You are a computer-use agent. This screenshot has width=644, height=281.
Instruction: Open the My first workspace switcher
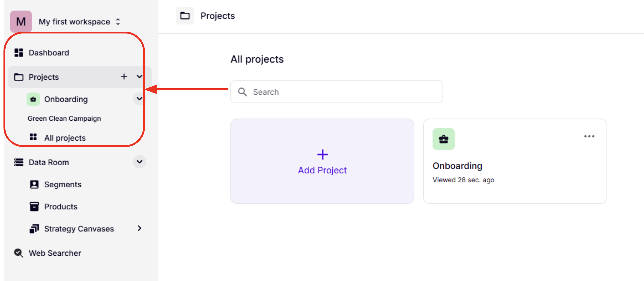click(118, 22)
